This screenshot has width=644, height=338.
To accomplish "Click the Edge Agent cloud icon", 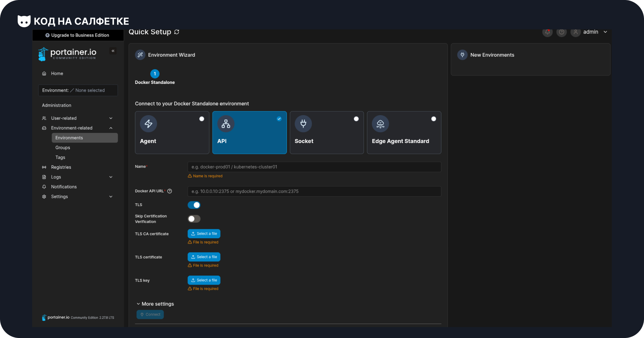I will (380, 124).
